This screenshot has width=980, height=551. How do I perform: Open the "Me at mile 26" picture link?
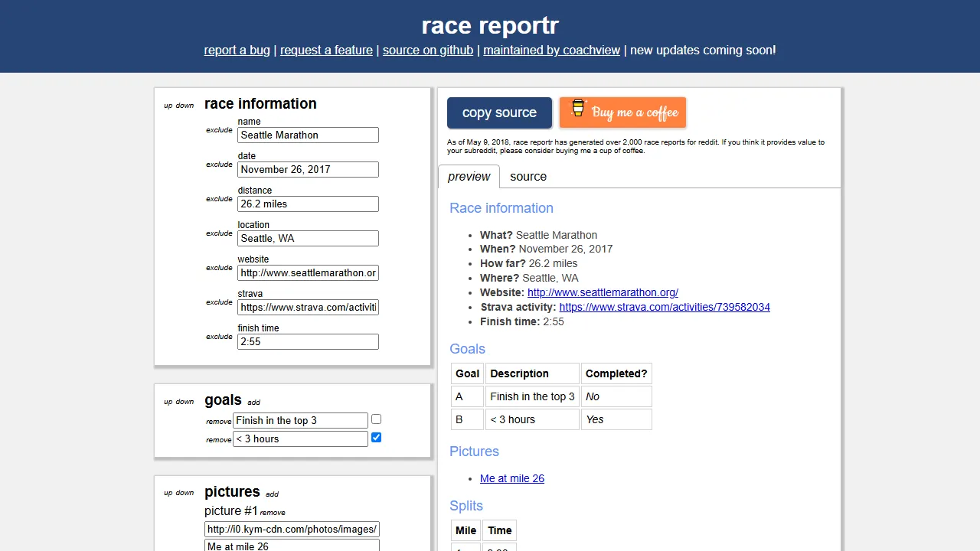(511, 478)
